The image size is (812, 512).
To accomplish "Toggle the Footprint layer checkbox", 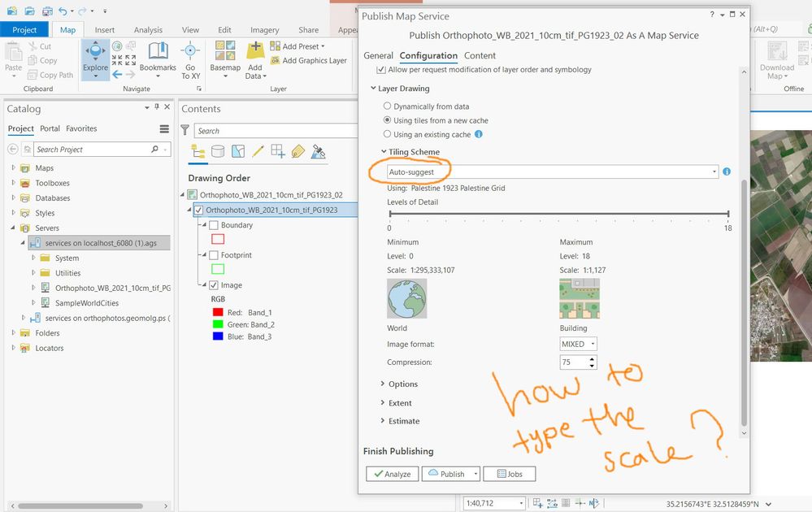I will point(213,255).
